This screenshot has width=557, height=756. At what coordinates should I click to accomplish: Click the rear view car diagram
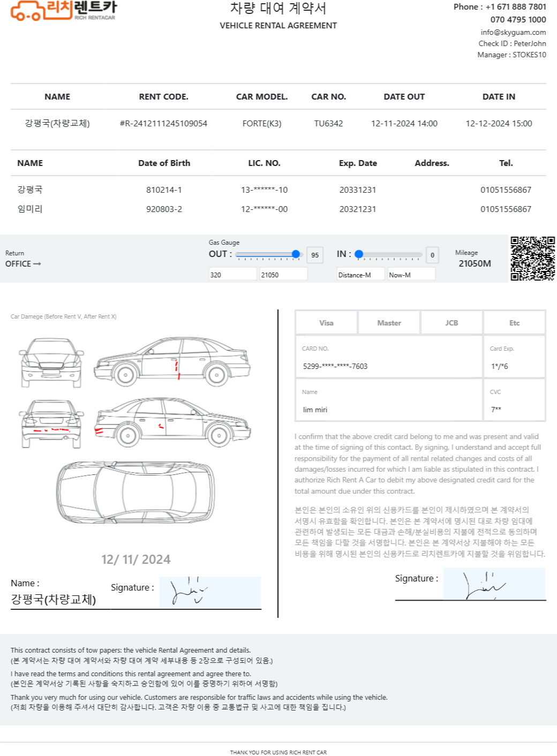(51, 424)
